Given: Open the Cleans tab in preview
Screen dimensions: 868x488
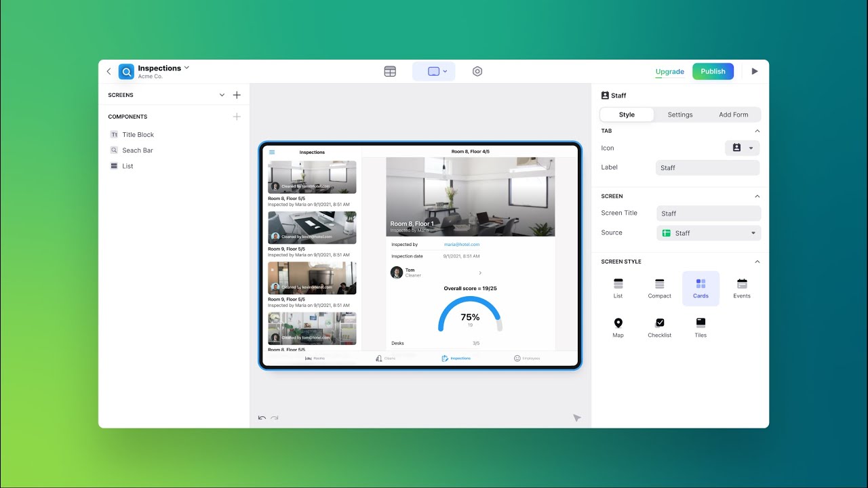Looking at the screenshot, I should coord(385,358).
